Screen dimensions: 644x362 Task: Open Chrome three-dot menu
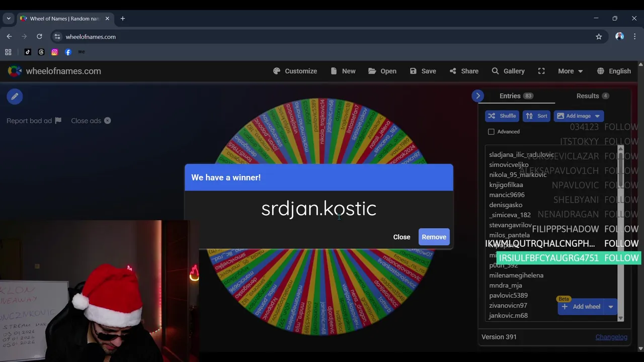pyautogui.click(x=634, y=37)
